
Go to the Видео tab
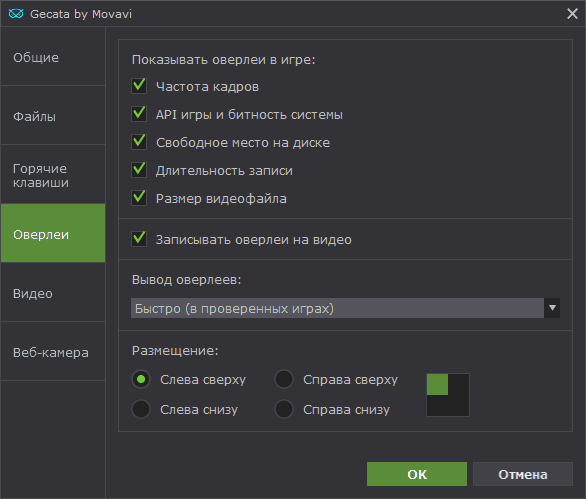click(53, 292)
